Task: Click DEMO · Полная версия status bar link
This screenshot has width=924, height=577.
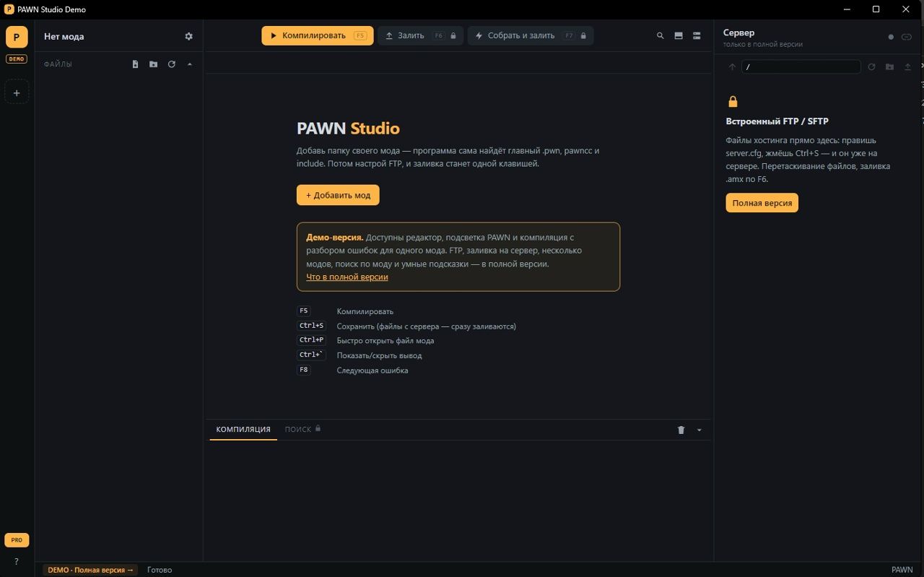Action: (91, 570)
